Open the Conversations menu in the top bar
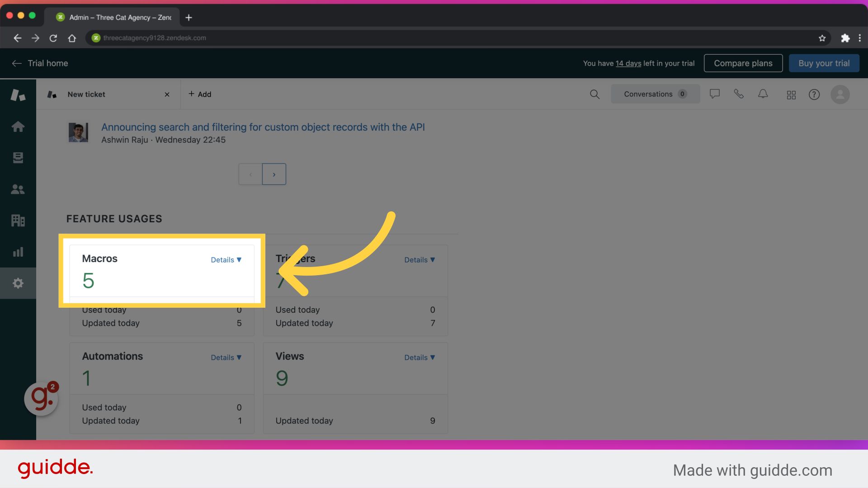 pyautogui.click(x=655, y=94)
